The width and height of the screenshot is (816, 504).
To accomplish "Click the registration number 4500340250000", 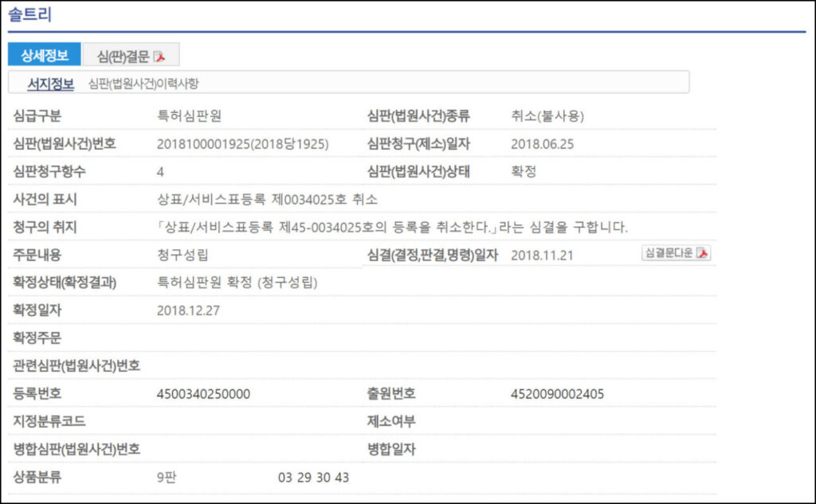I will pyautogui.click(x=204, y=394).
